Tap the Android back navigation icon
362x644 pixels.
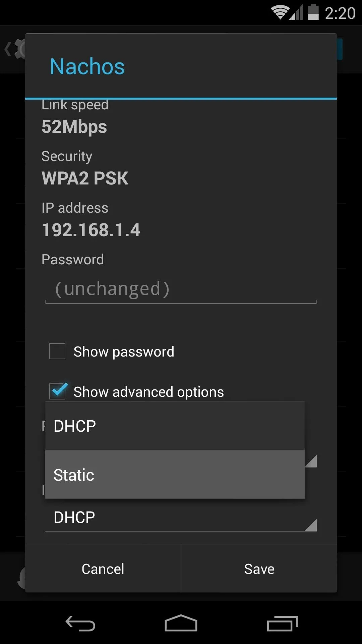pos(80,624)
